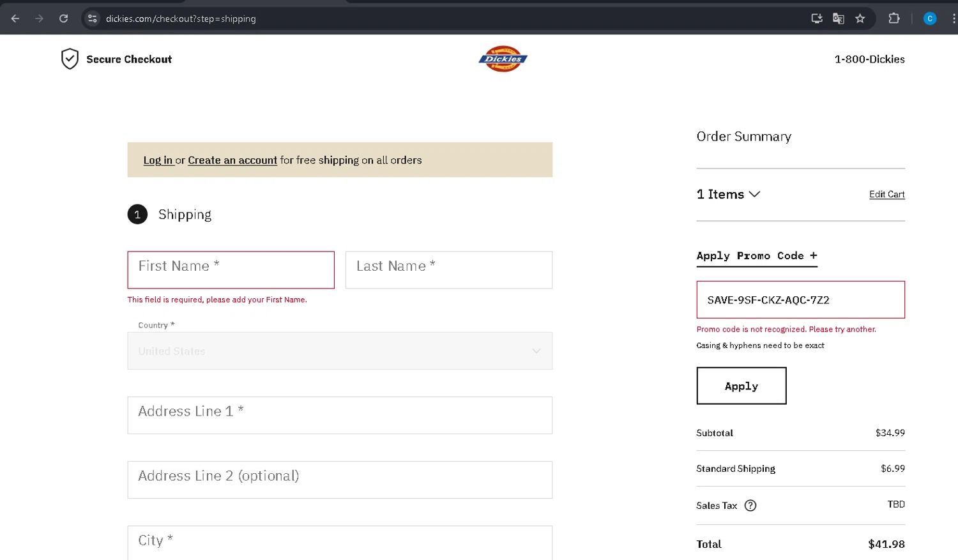This screenshot has height=560, width=958.
Task: Toggle the Apply Promo Code section
Action: coord(757,256)
